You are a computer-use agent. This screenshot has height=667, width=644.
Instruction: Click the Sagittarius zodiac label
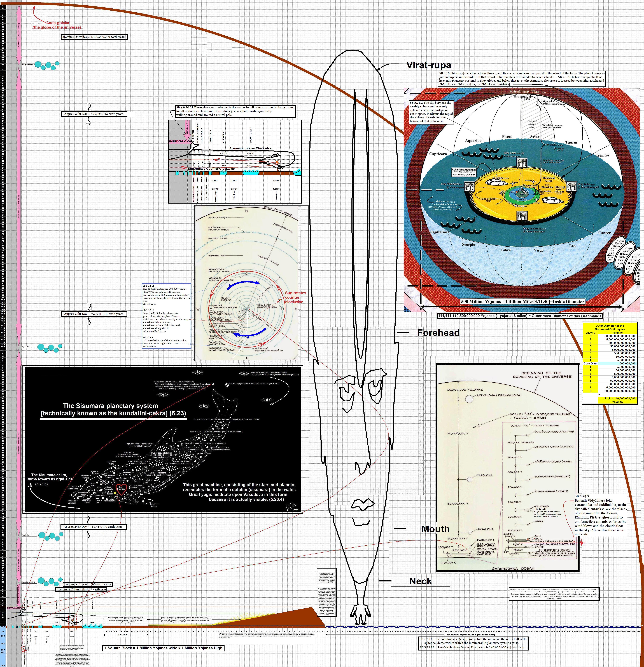[439, 232]
